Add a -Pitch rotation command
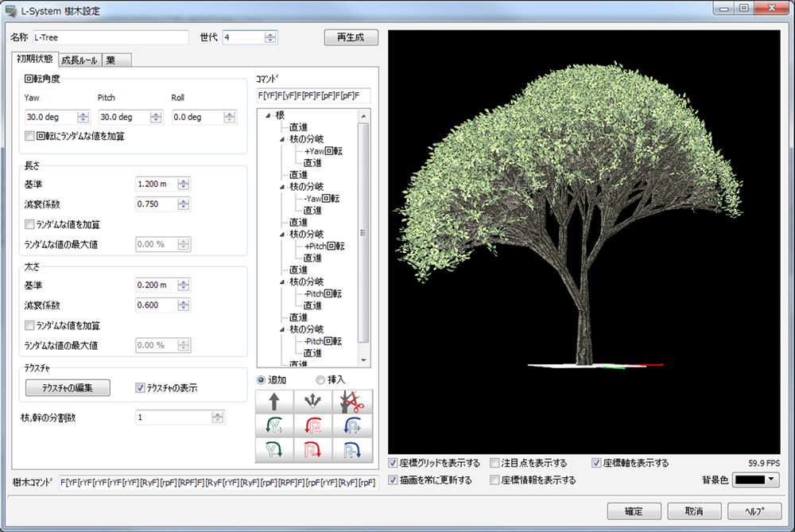Image resolution: width=795 pixels, height=532 pixels. click(x=312, y=450)
